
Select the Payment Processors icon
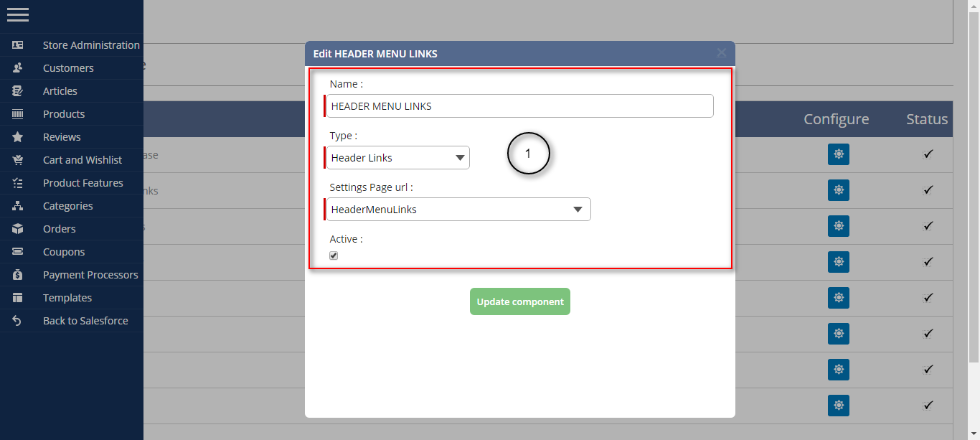coord(18,274)
